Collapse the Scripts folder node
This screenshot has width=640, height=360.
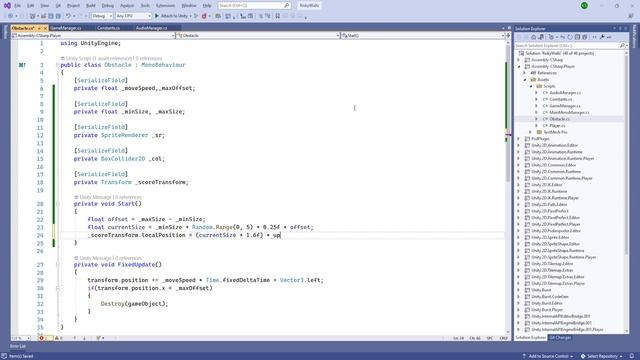pos(531,86)
